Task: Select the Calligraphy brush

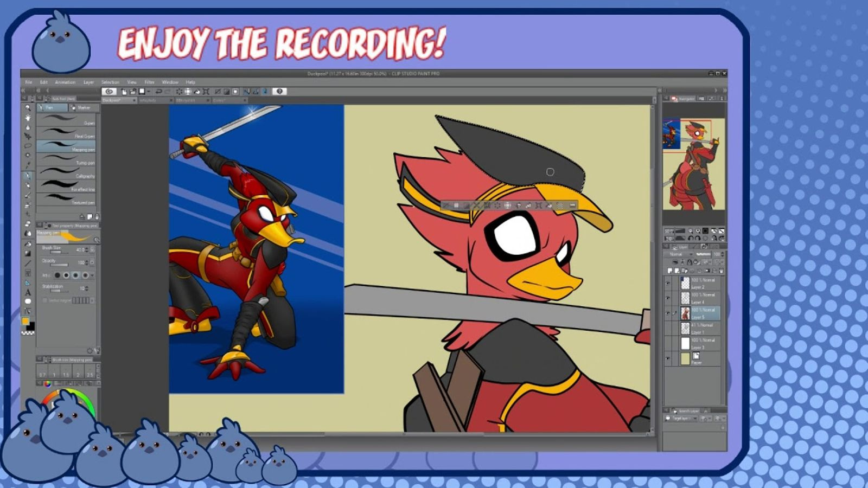Action: [x=66, y=173]
